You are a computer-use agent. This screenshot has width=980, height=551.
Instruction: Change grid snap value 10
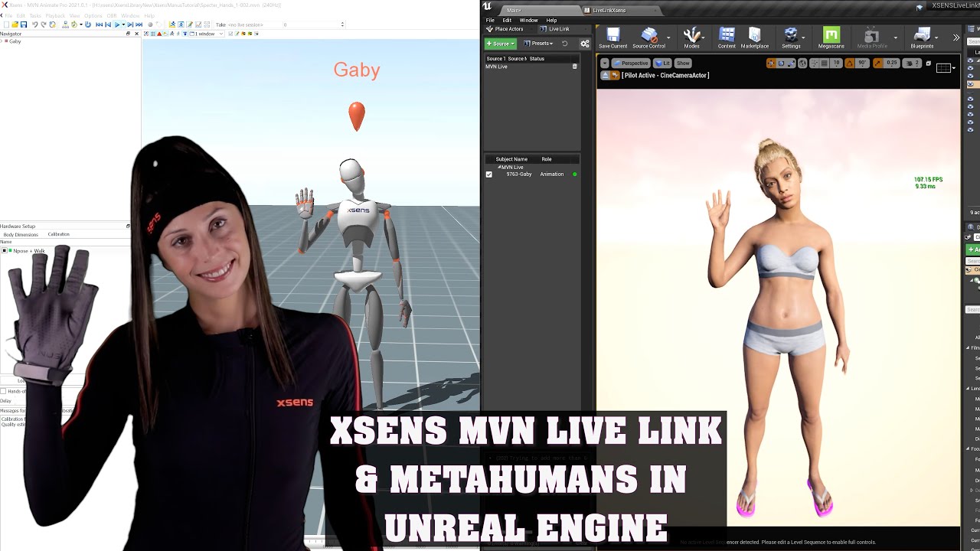[x=837, y=64]
